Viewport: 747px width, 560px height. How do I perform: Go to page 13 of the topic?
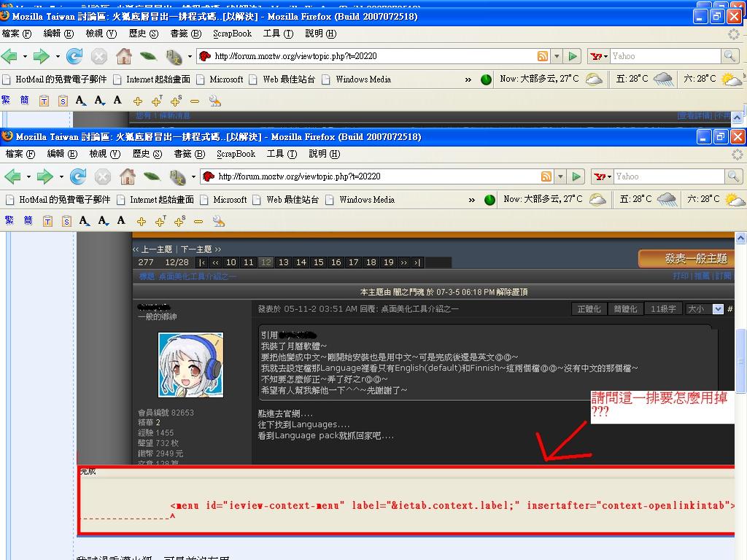point(283,262)
